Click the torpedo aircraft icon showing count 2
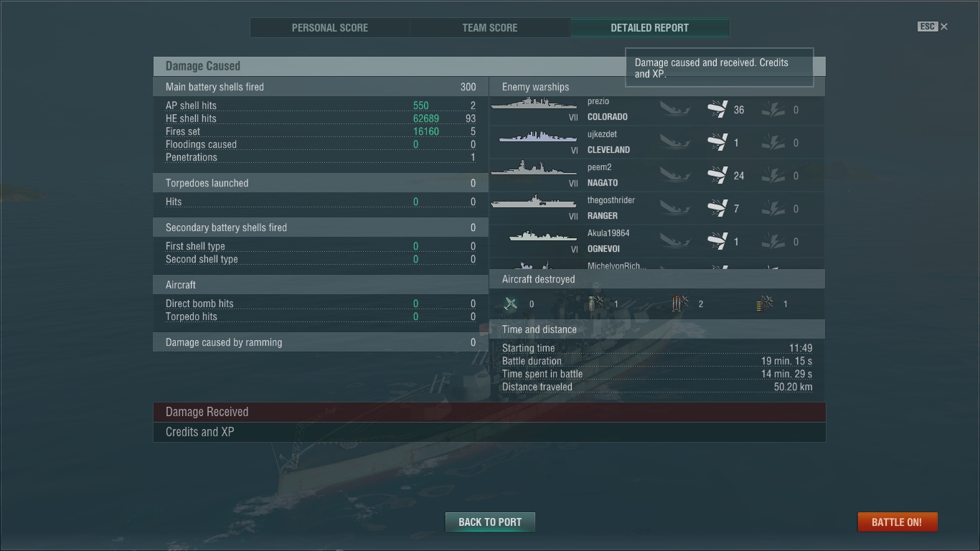The height and width of the screenshot is (551, 980). [680, 303]
